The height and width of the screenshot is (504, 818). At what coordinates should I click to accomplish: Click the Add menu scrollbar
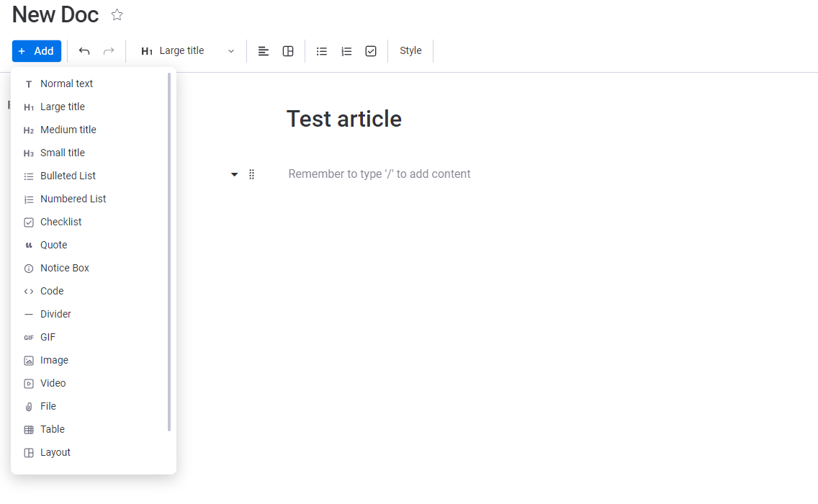pos(169,252)
